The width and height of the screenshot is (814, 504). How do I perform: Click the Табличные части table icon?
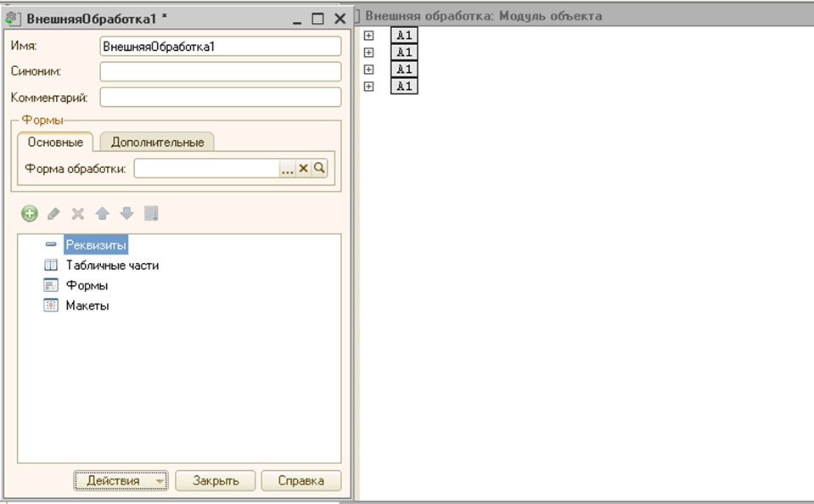coord(51,266)
